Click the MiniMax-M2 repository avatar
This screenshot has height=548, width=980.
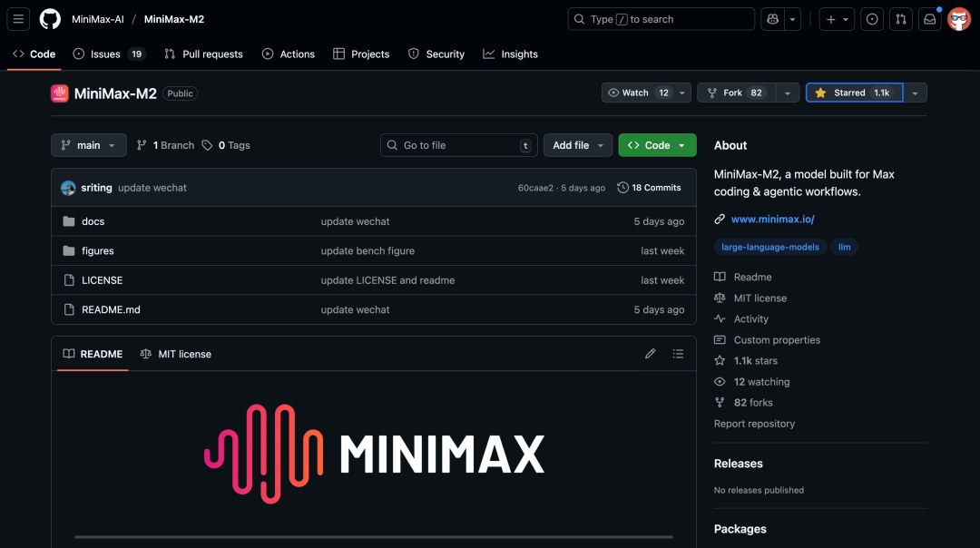(x=59, y=93)
